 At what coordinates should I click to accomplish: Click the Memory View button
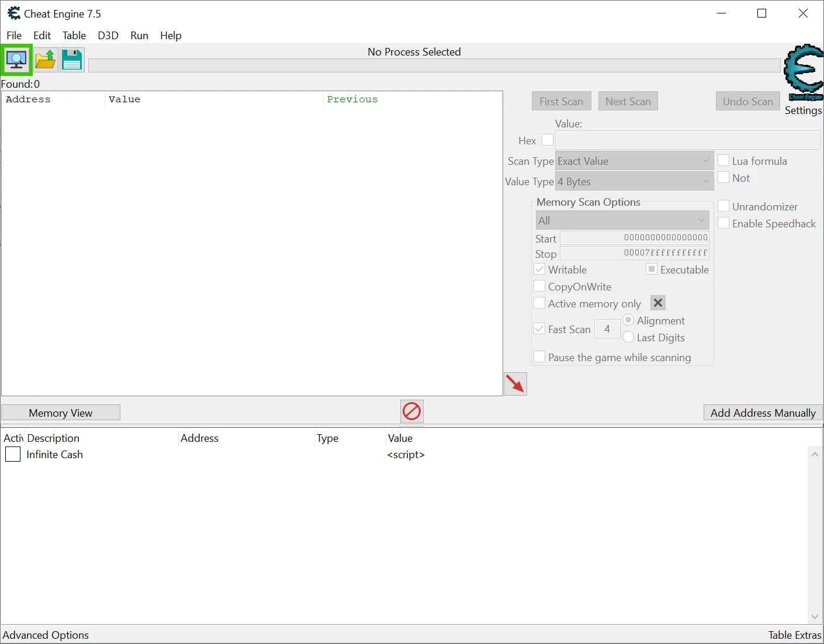click(x=61, y=413)
